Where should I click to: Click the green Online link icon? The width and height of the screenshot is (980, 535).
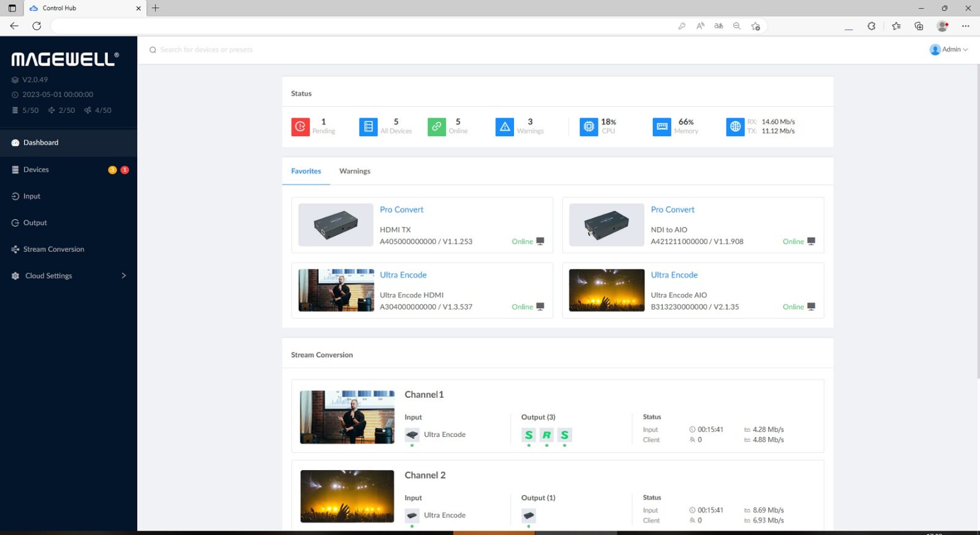point(437,127)
